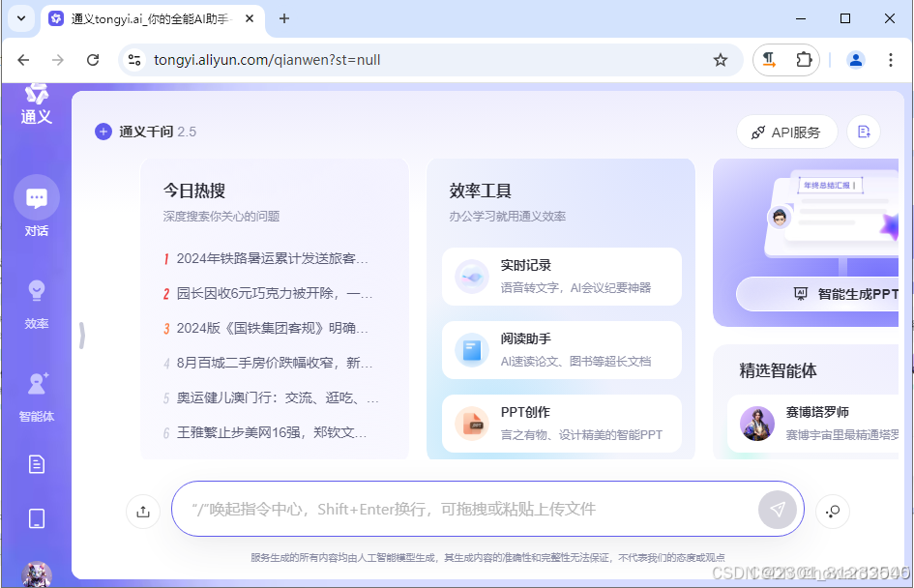The width and height of the screenshot is (914, 588).
Task: Open the Chrome profile icon
Action: click(856, 59)
